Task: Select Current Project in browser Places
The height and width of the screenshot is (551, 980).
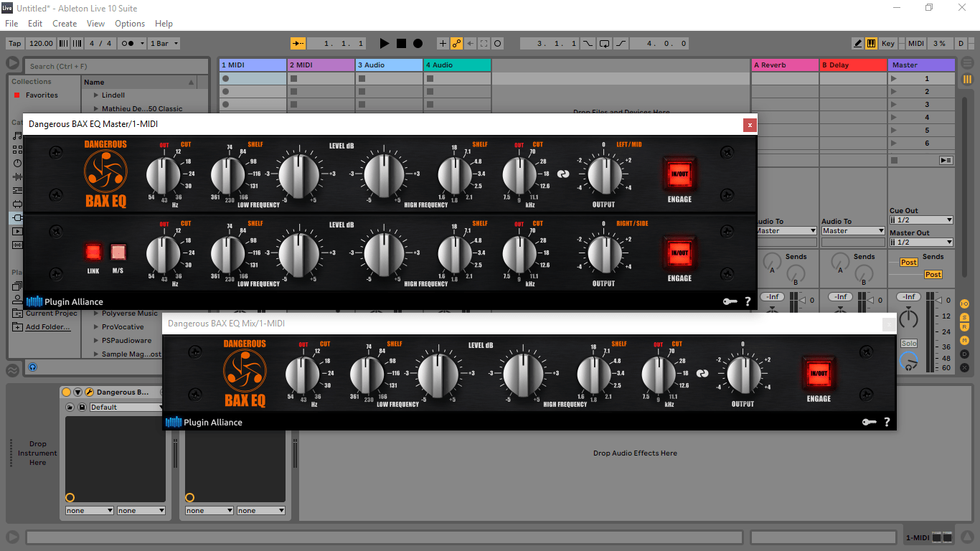Action: 52,314
